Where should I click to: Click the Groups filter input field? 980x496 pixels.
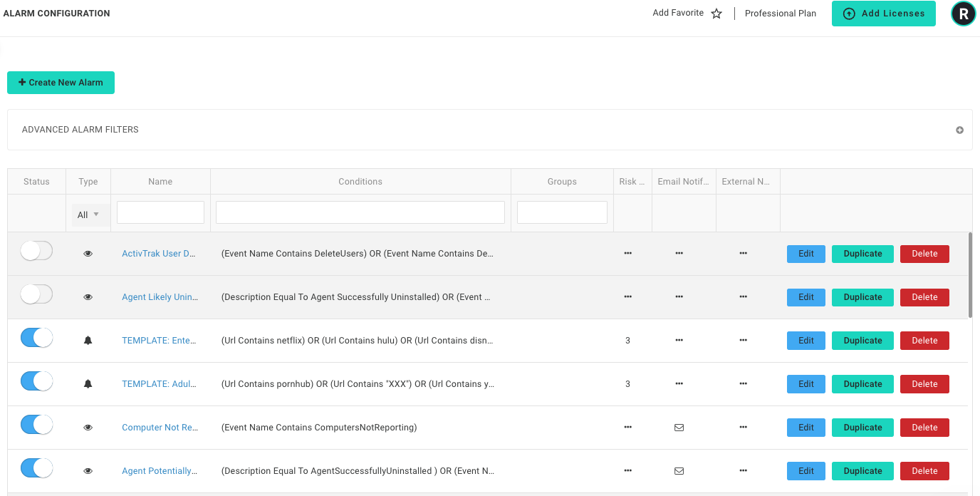[562, 212]
